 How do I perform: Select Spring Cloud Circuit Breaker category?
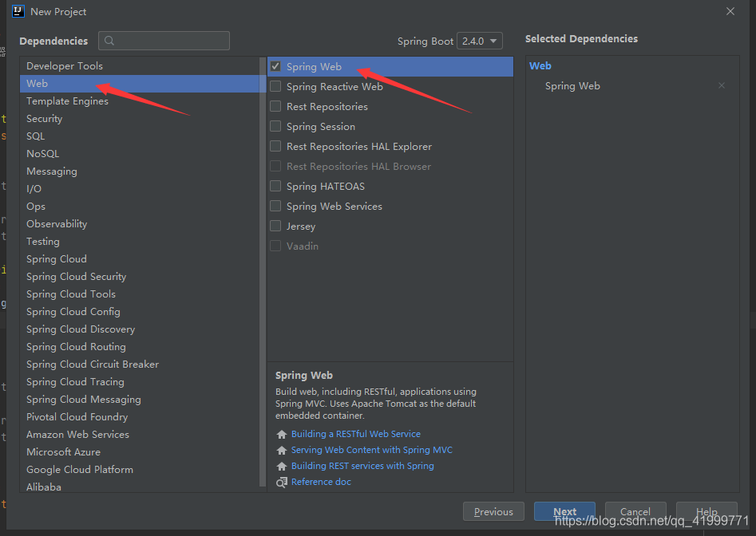(x=140, y=365)
